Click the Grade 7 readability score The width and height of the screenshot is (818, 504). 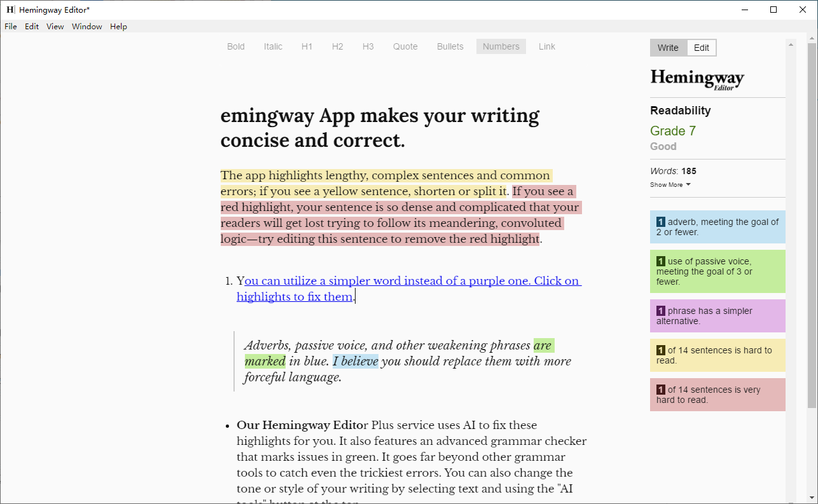click(673, 131)
